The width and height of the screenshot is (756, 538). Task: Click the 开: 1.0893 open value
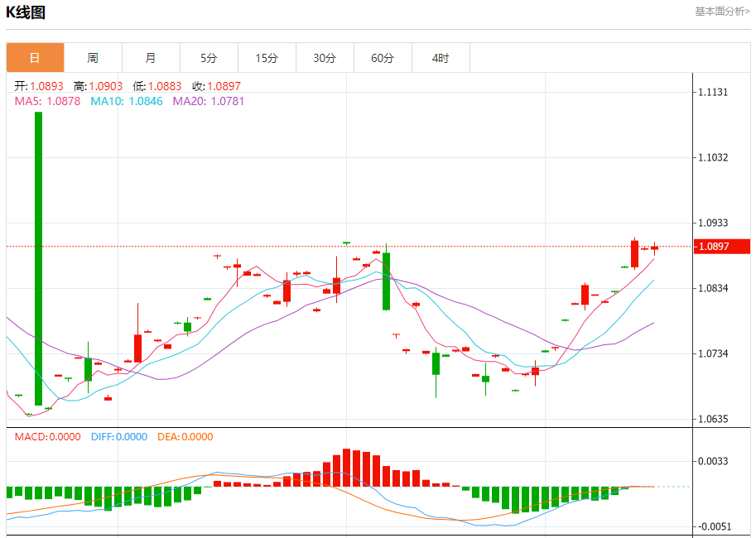(39, 86)
